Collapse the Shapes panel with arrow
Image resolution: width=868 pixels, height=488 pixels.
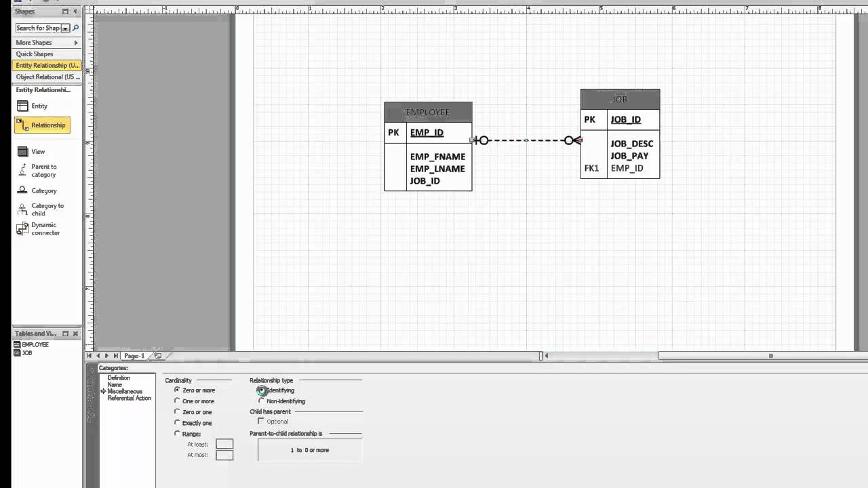coord(75,12)
